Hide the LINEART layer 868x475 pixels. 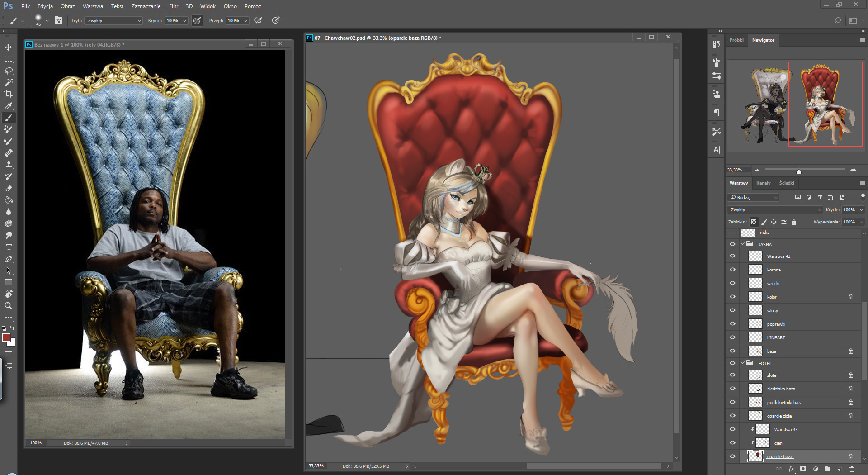click(x=732, y=337)
